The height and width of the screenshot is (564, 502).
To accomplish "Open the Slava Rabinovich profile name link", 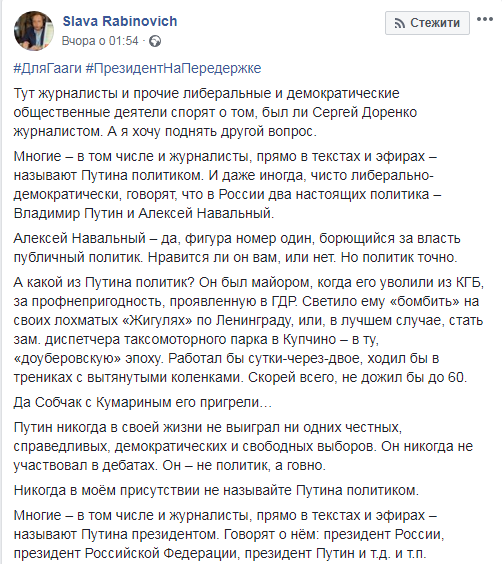I will point(120,21).
